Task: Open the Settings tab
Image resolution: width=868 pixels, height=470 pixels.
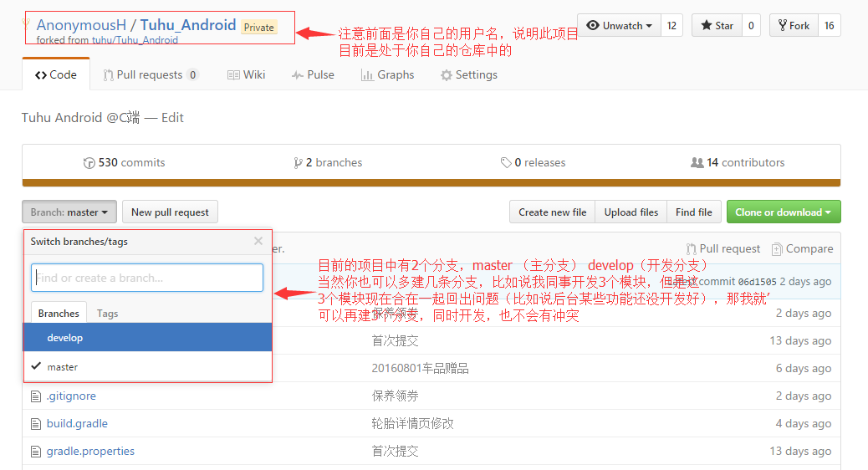Action: coord(469,74)
